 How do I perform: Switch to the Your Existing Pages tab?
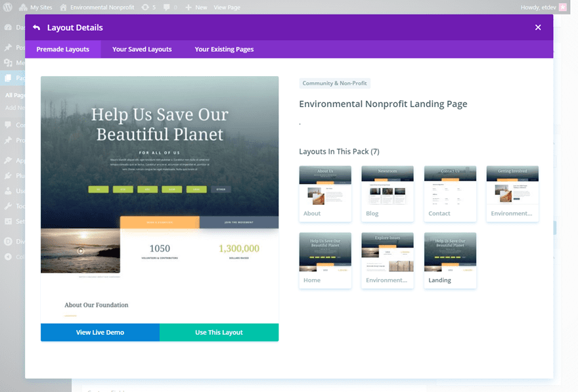tap(225, 49)
